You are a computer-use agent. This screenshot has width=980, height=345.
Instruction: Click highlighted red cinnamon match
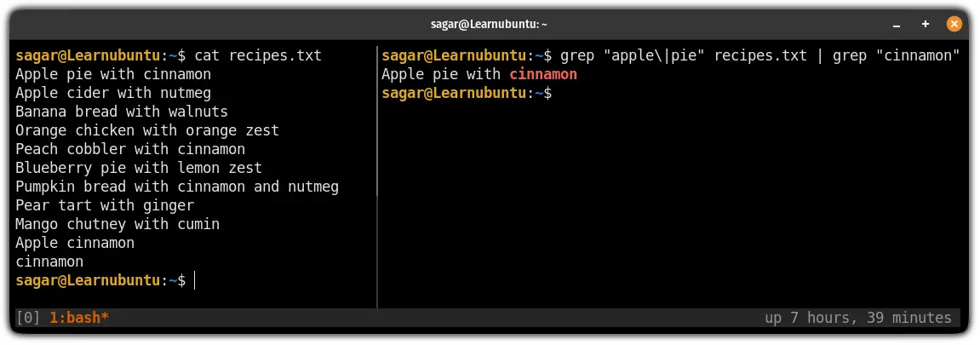coord(543,74)
